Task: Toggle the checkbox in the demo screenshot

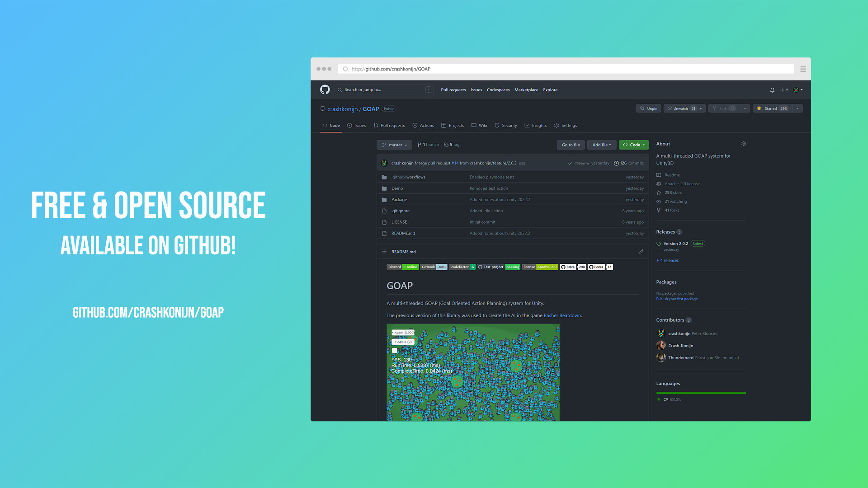Action: [x=394, y=350]
